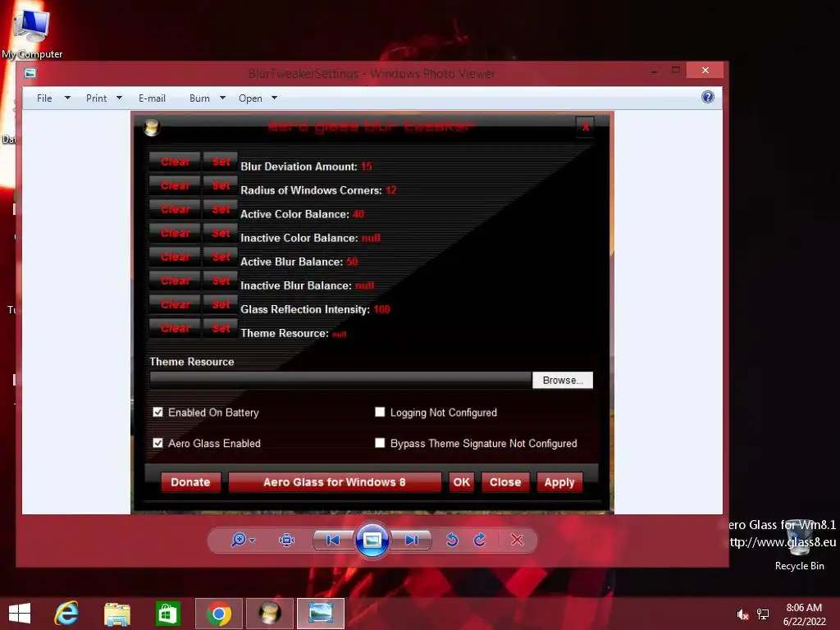The height and width of the screenshot is (630, 840).
Task: Open the My Computer desktop icon
Action: (x=32, y=34)
